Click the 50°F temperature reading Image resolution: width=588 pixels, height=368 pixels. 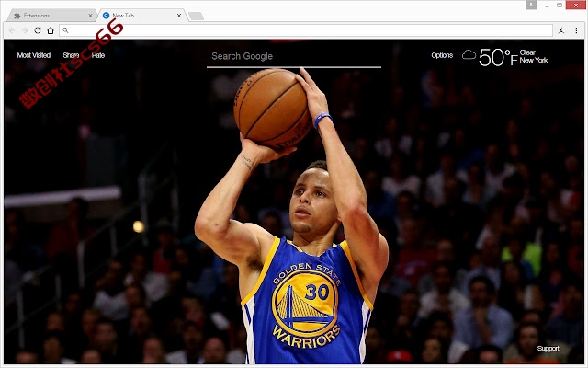point(498,57)
